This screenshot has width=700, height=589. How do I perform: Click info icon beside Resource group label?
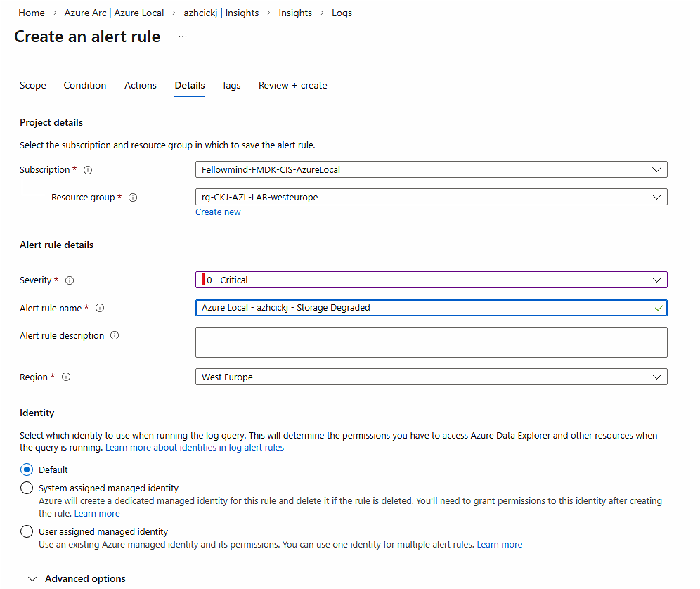click(x=133, y=198)
